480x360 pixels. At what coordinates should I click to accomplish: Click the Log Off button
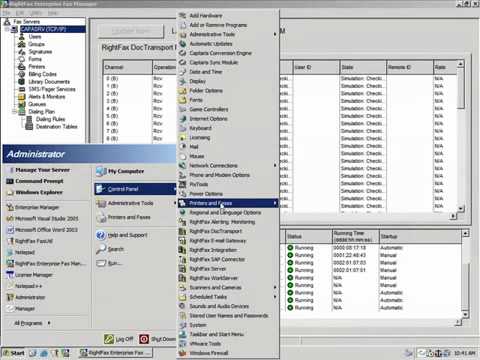(x=119, y=339)
